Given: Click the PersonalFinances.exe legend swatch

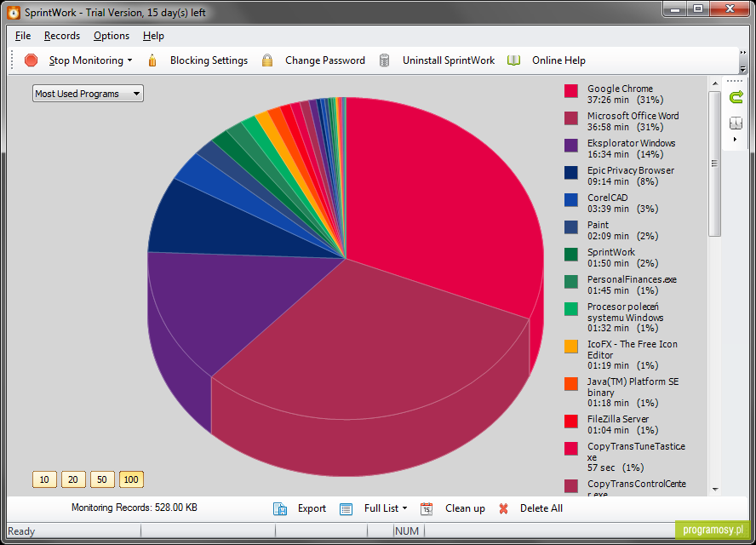Looking at the screenshot, I should [x=571, y=282].
